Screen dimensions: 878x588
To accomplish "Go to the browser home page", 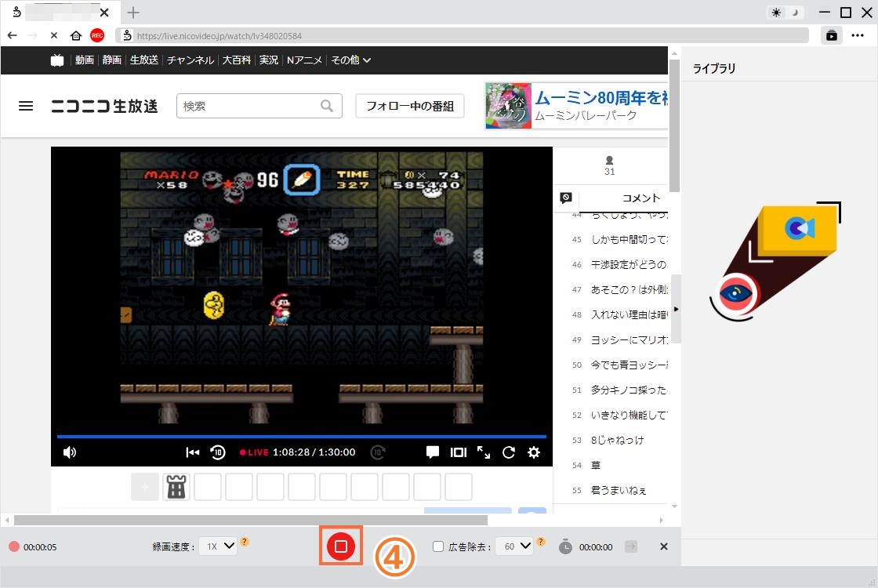I will [x=75, y=35].
